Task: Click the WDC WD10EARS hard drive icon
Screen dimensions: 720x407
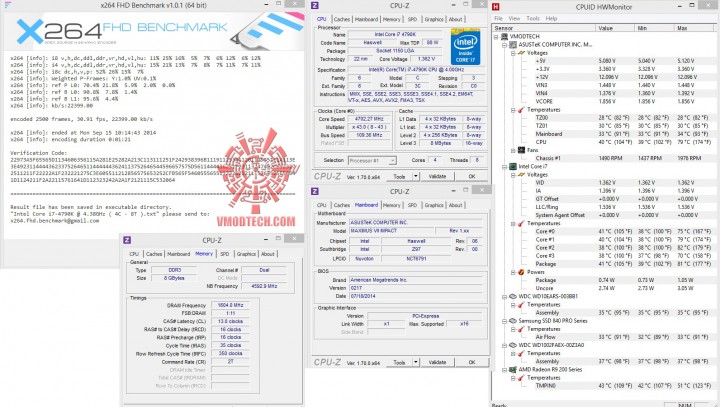Action: point(513,296)
